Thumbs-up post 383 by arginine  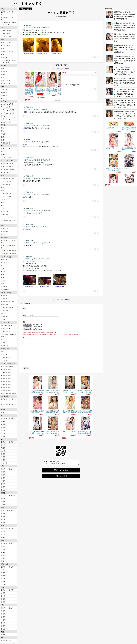click(24, 291)
